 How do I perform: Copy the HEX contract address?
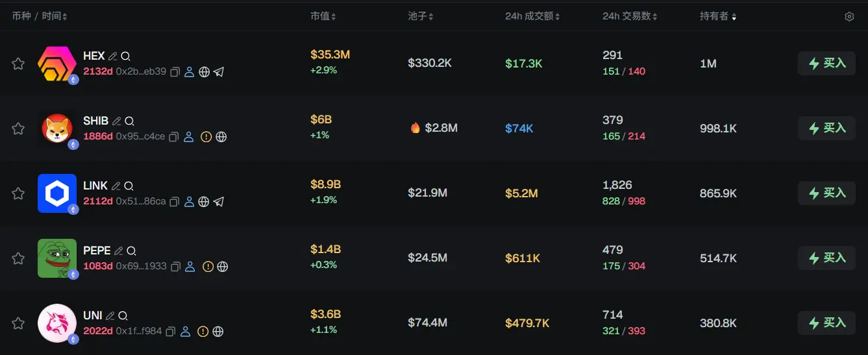175,72
